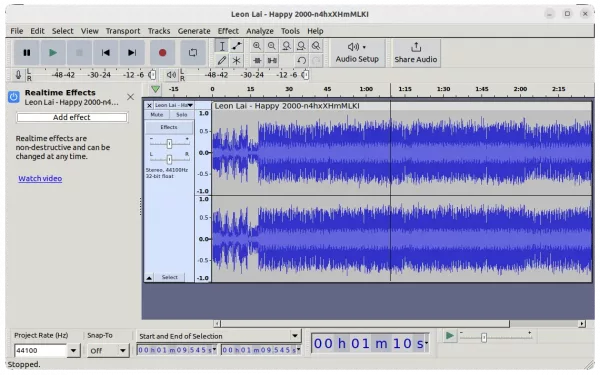Click the Zoom Out magnifier

click(x=272, y=46)
